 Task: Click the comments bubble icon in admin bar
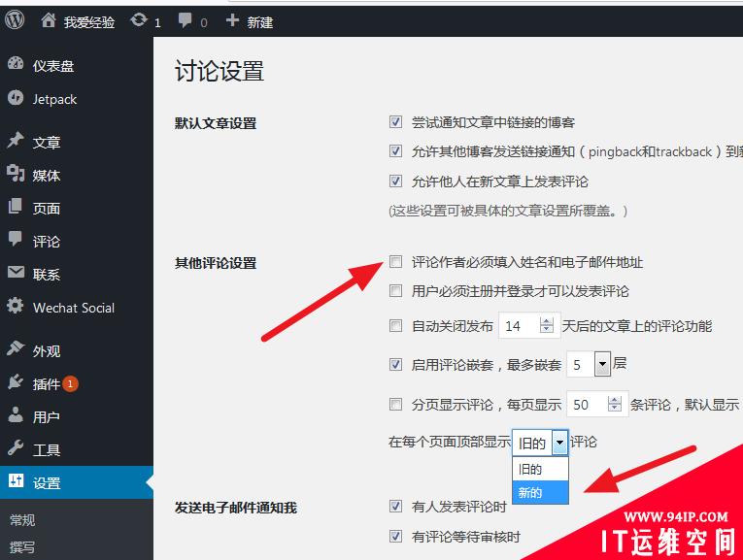coord(185,20)
